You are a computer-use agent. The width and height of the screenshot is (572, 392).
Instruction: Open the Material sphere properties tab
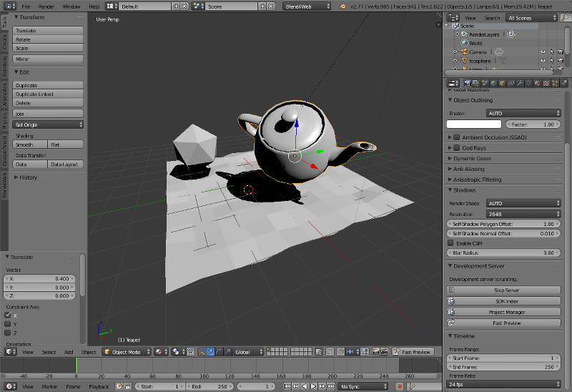[538, 84]
